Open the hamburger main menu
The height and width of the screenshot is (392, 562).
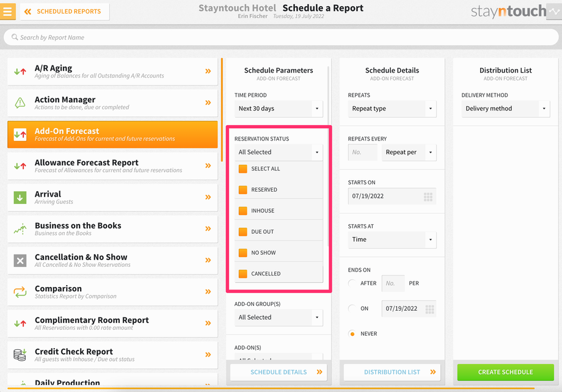coord(7,11)
